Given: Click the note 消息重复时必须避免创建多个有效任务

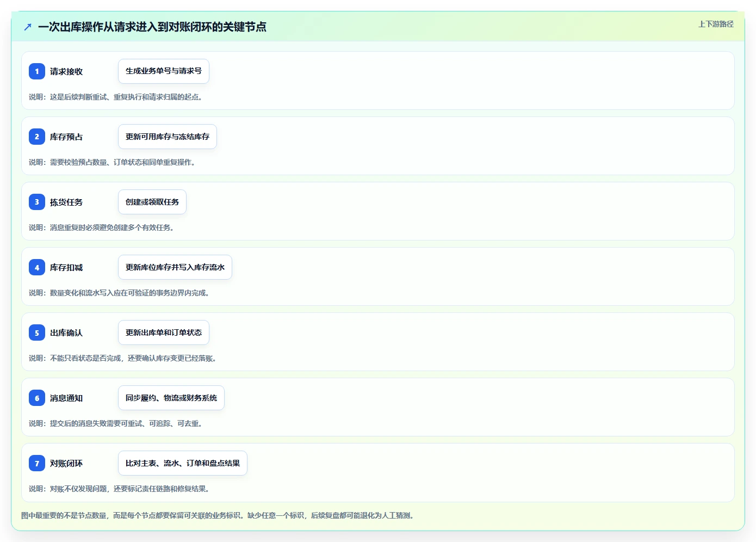Looking at the screenshot, I should click(112, 227).
